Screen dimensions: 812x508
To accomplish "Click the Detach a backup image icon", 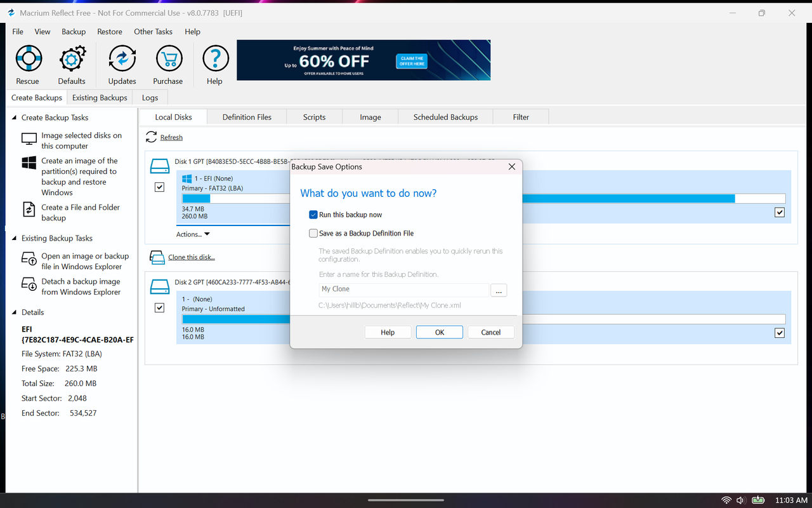I will coord(29,284).
